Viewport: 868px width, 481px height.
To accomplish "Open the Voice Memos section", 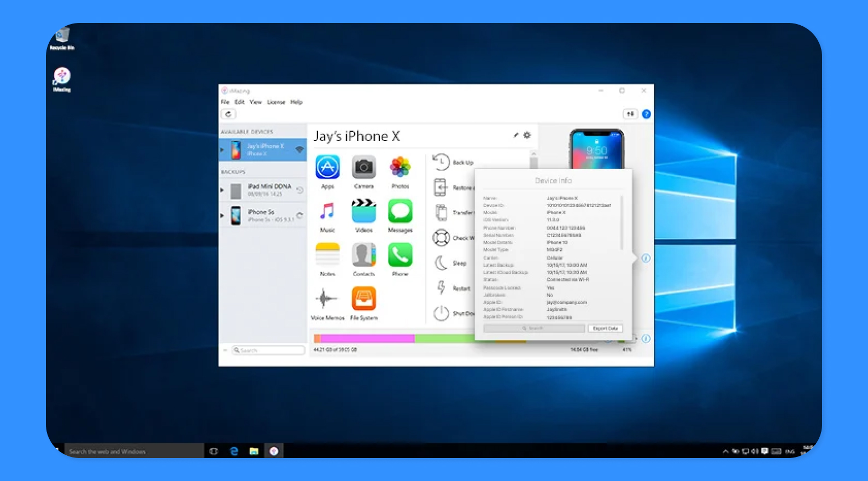I will coord(327,298).
